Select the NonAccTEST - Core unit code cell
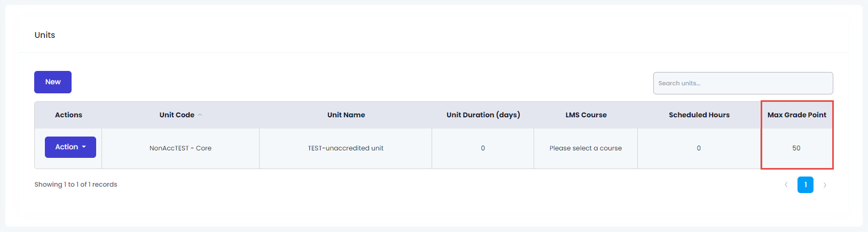This screenshot has width=868, height=232. coord(181,148)
